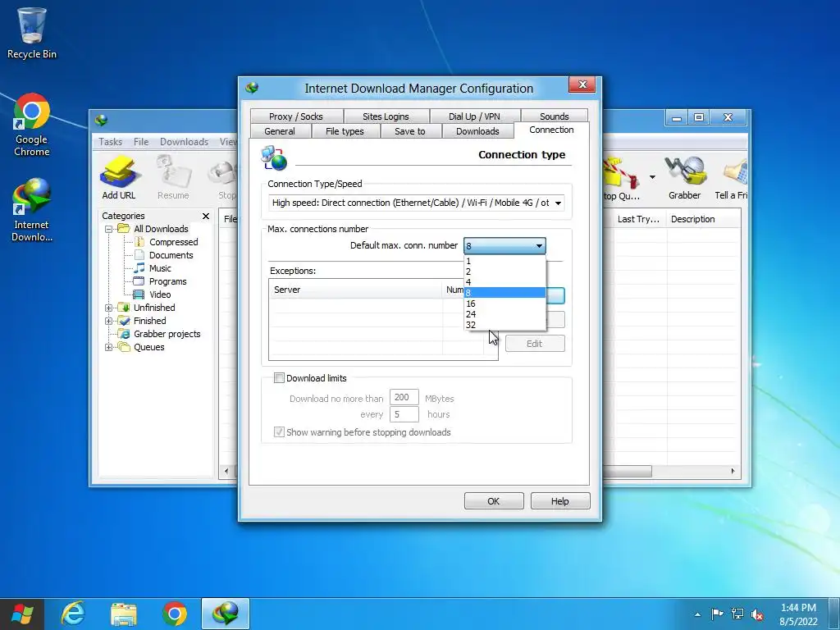Launch Internet Explorer from the taskbar
This screenshot has height=630, width=840.
tap(73, 614)
